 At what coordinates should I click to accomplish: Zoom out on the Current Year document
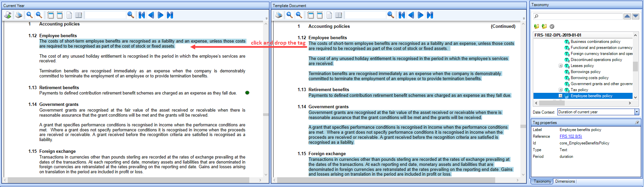pos(39,15)
